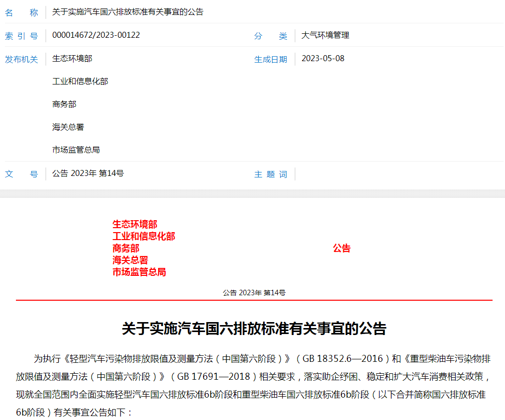Viewport: 505px width, 420px height.
Task: Click the 文号 label
Action: pyautogui.click(x=21, y=174)
